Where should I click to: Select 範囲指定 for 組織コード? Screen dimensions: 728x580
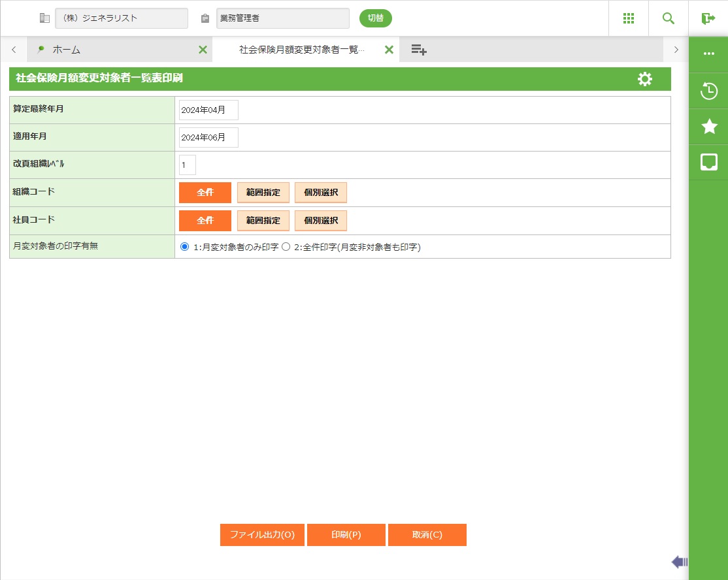click(263, 193)
